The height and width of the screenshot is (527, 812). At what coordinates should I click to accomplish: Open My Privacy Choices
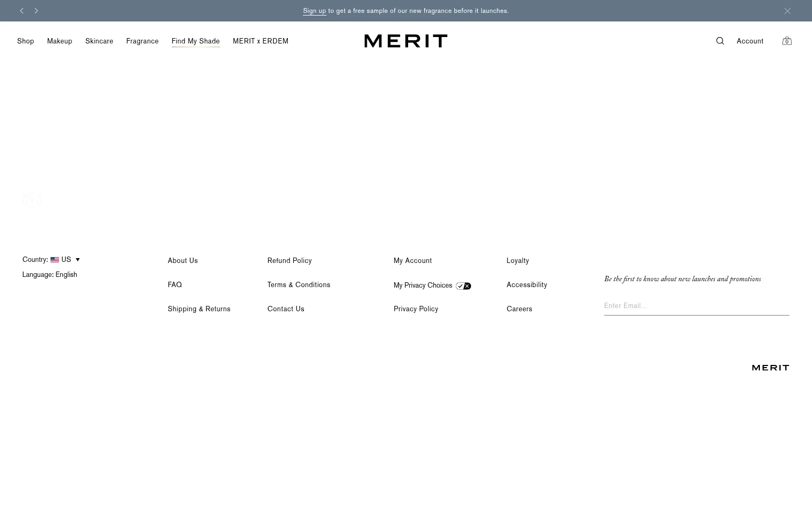coord(423,286)
